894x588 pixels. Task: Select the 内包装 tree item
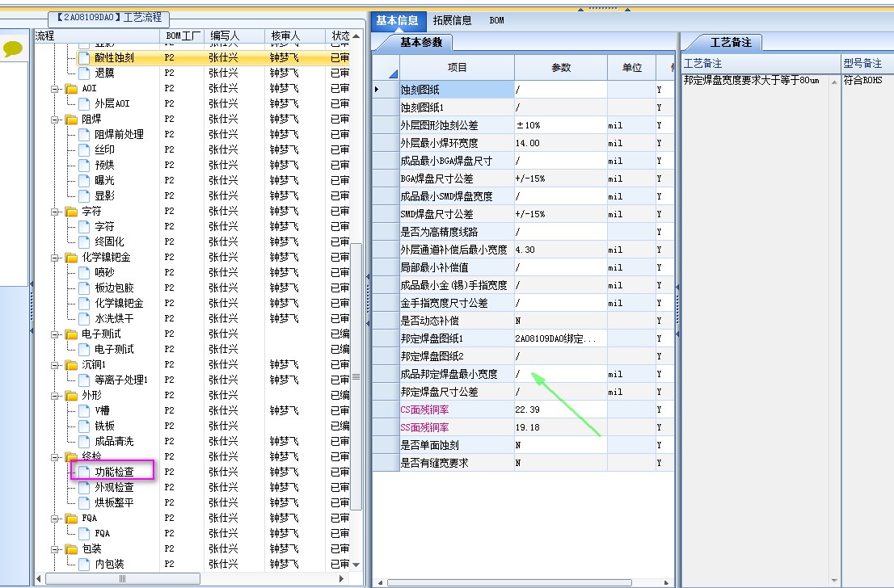pos(109,564)
